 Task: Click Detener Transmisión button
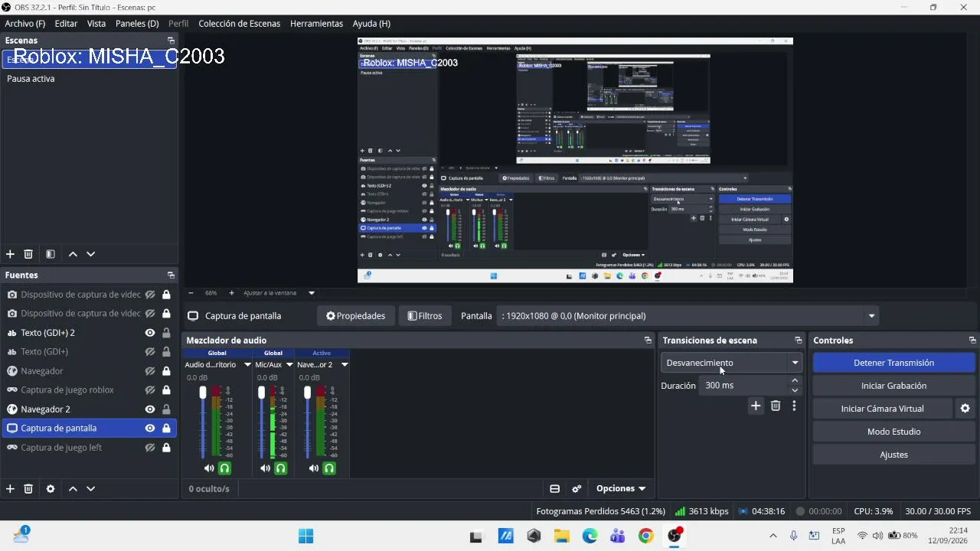pos(893,363)
